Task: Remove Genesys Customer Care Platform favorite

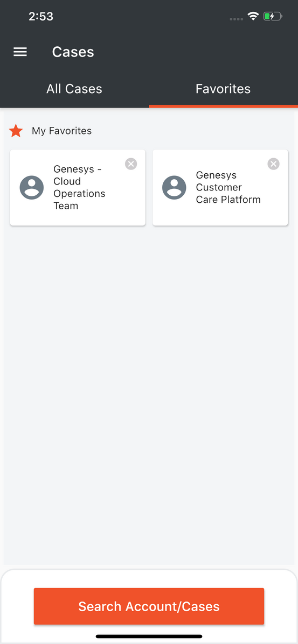Action: (273, 164)
